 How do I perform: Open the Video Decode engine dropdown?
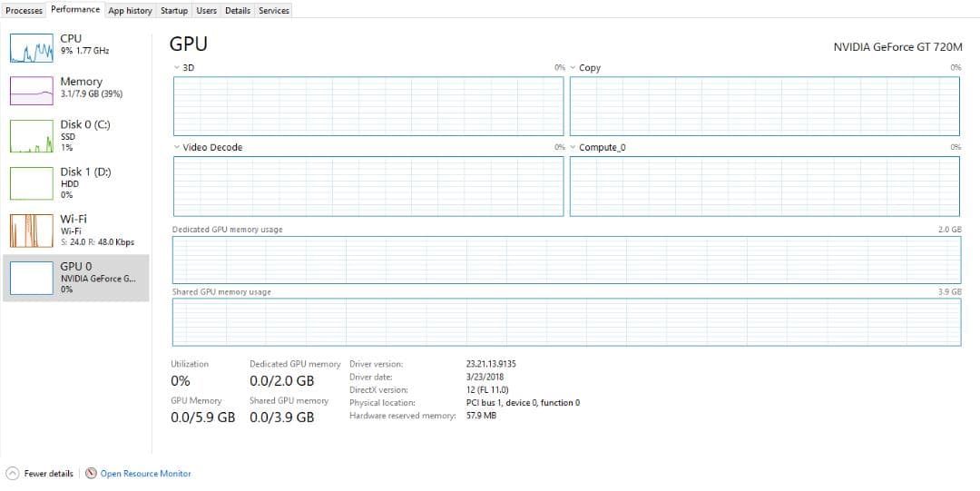[x=177, y=147]
